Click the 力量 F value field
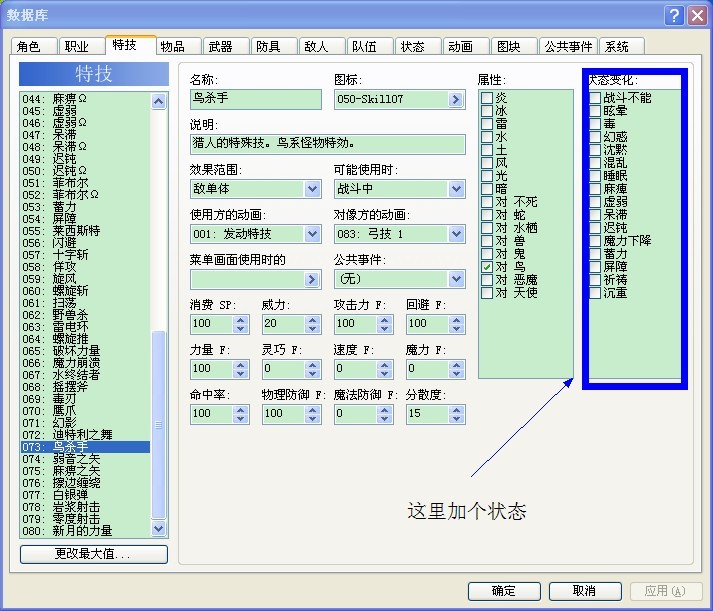Screen dimensions: 713x611 coord(212,369)
